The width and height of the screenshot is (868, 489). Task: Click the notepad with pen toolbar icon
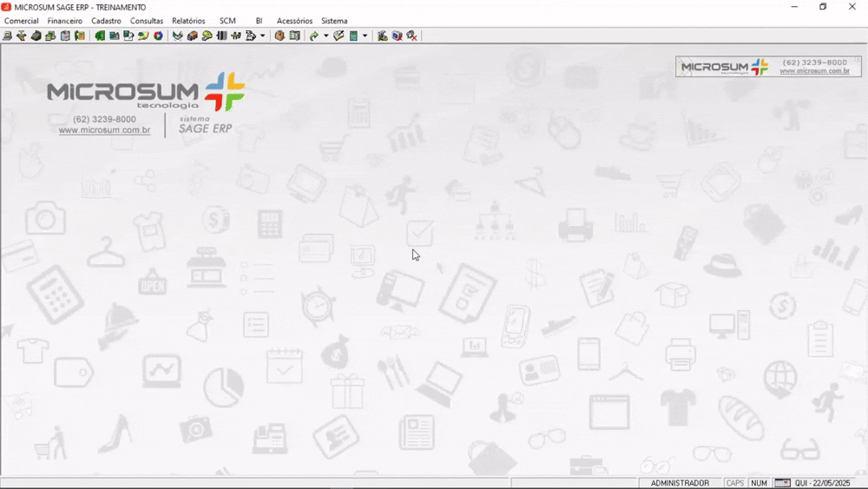[339, 36]
